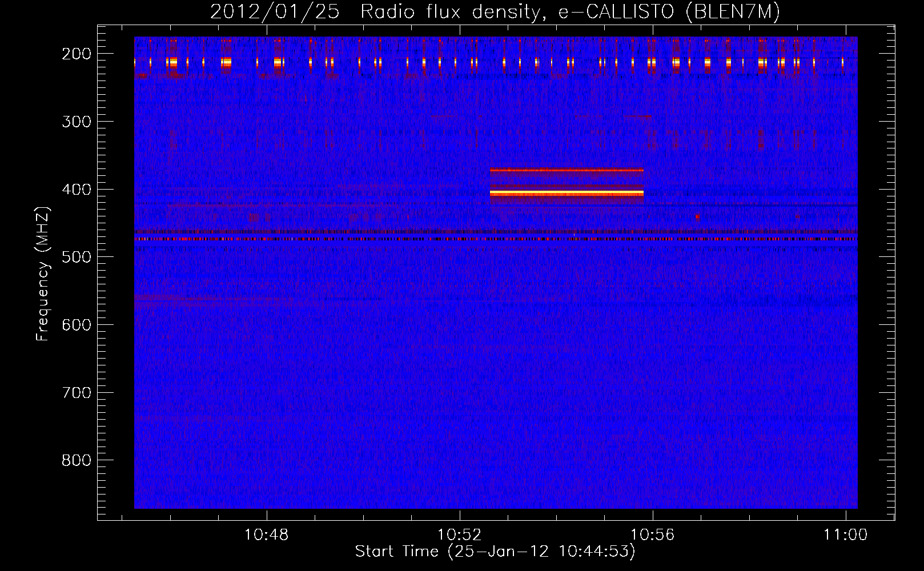Viewport: 924px width, 571px height.
Task: Click the bright emission band near 405 MHz
Action: (x=567, y=194)
